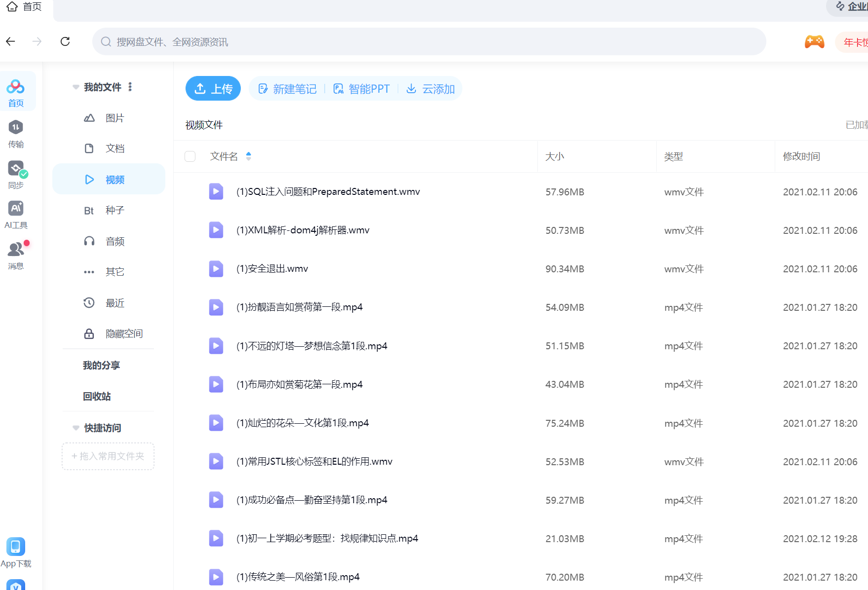Open options menu next to 我的文件
Screen dimensions: 868x590
(x=130, y=87)
